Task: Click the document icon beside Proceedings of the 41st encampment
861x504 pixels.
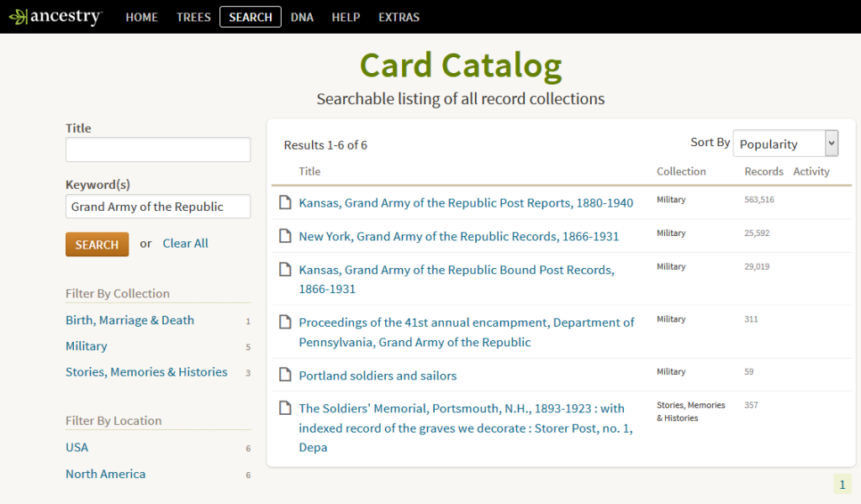Action: 285,322
